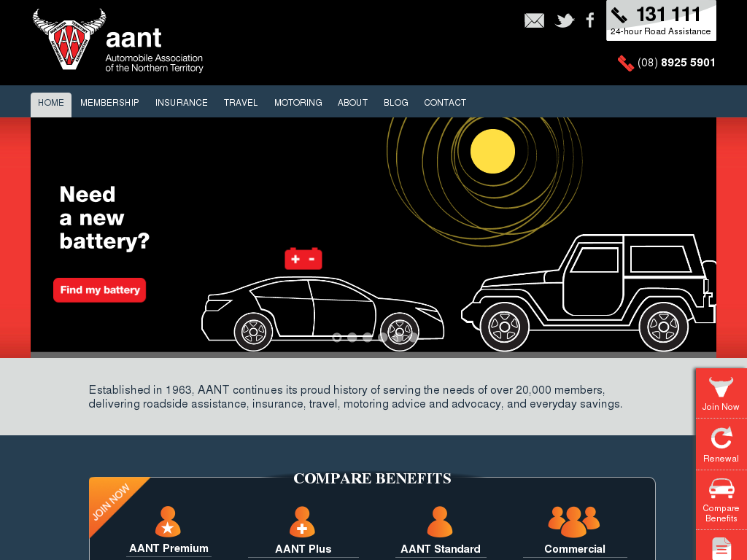The height and width of the screenshot is (560, 747).
Task: Click the AANT Plus person icon
Action: tap(303, 521)
